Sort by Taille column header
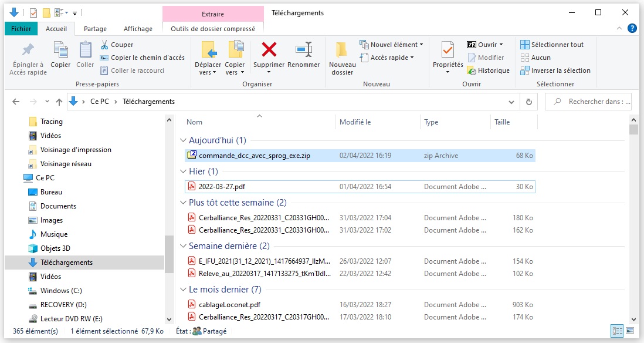Image resolution: width=644 pixels, height=343 pixels. (502, 122)
